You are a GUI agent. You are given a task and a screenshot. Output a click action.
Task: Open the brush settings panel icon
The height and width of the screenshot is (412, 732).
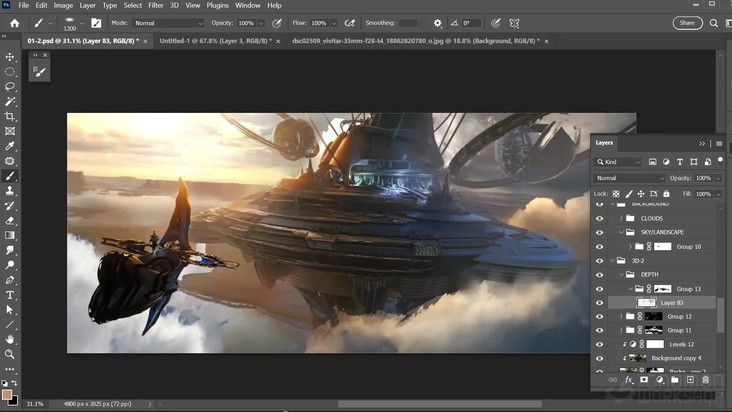click(96, 23)
